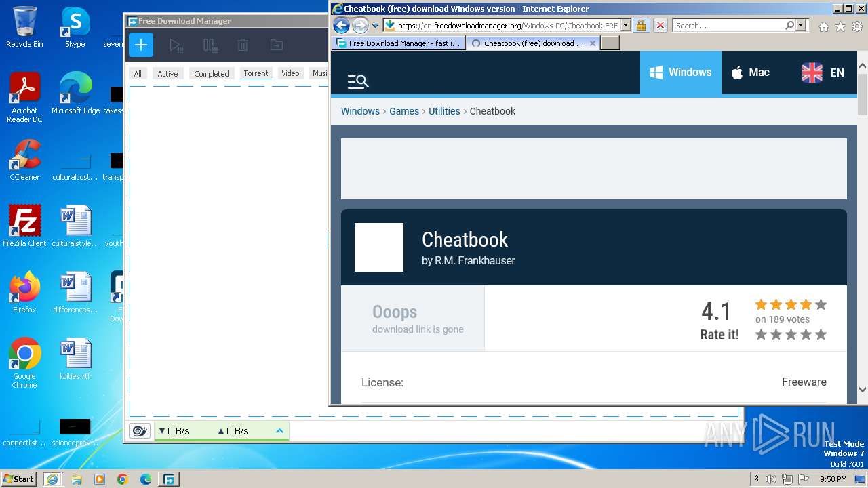This screenshot has width=868, height=488.
Task: Click the security lock icon
Action: 641,26
